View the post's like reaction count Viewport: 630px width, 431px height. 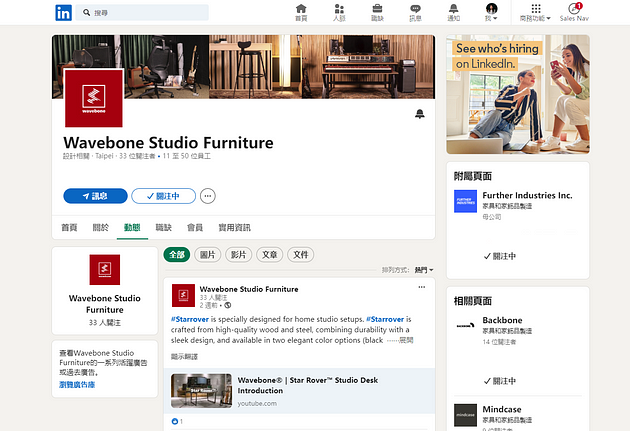[x=177, y=421]
